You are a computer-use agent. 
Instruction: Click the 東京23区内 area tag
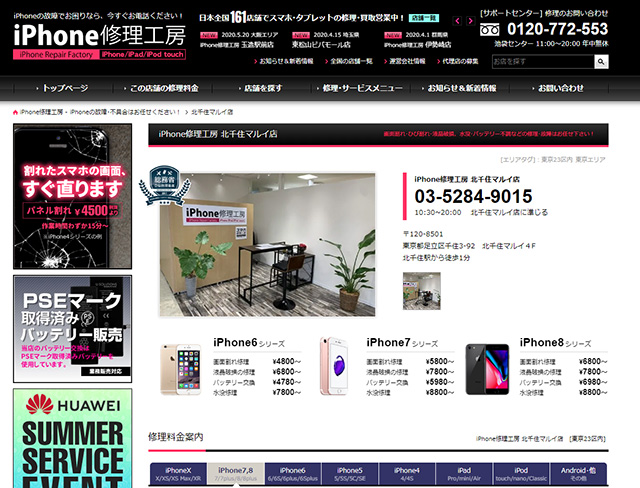(557, 160)
